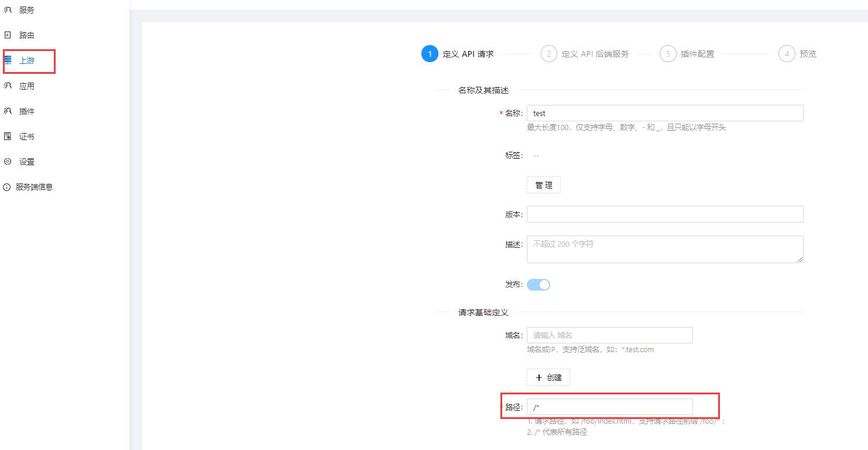Image resolution: width=868 pixels, height=450 pixels.
Task: Select step 1 circle 定义 API 请求
Action: pos(430,54)
